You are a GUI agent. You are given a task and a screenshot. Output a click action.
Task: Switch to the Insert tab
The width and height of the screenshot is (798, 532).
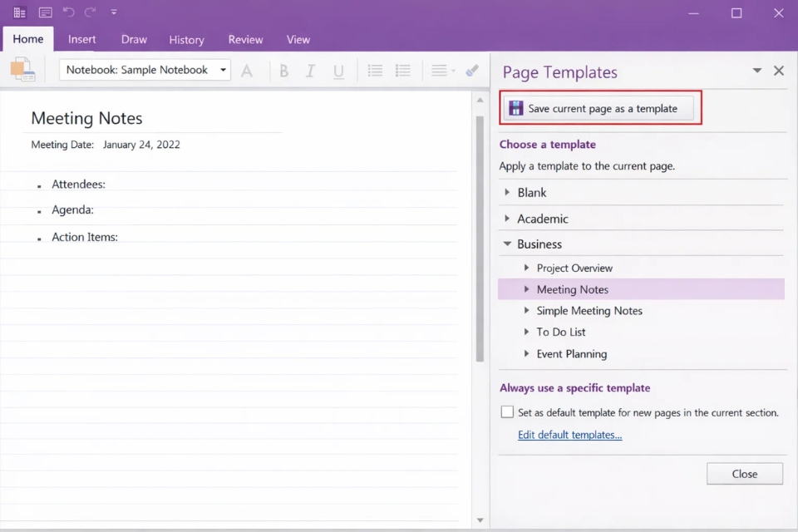[x=81, y=39]
